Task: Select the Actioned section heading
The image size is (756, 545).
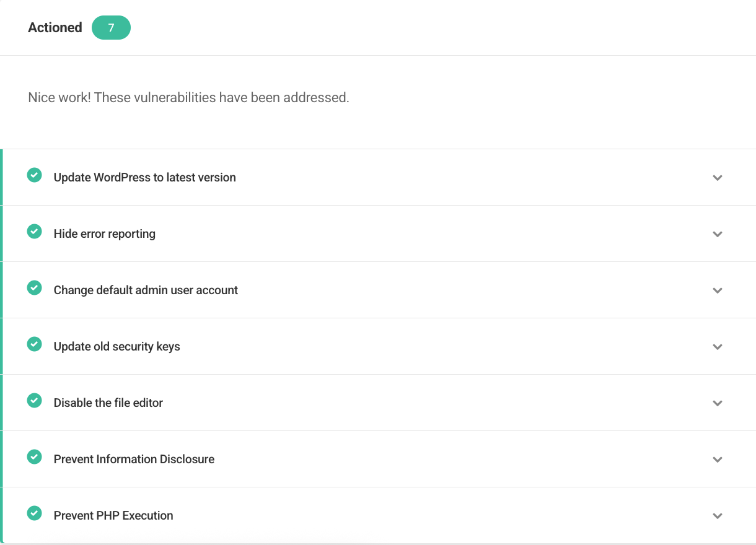Action: (55, 28)
